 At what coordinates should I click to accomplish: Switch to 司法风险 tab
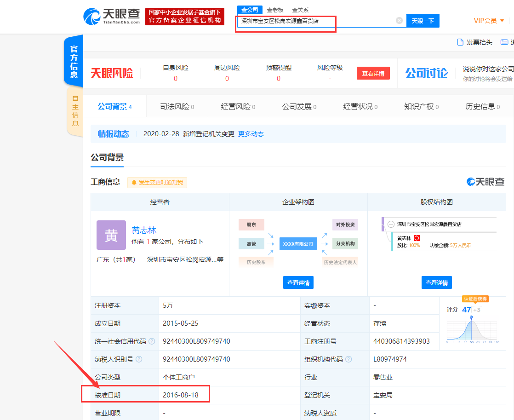pyautogui.click(x=177, y=107)
